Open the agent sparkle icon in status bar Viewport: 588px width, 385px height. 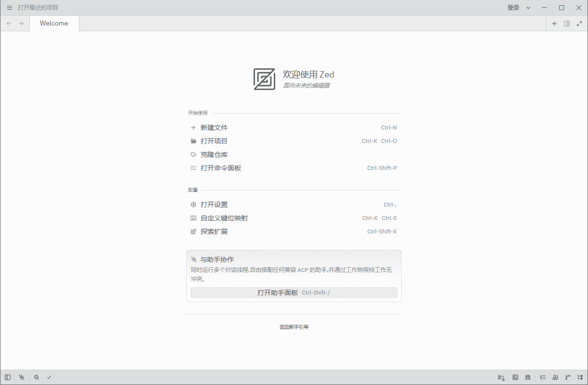pyautogui.click(x=22, y=377)
